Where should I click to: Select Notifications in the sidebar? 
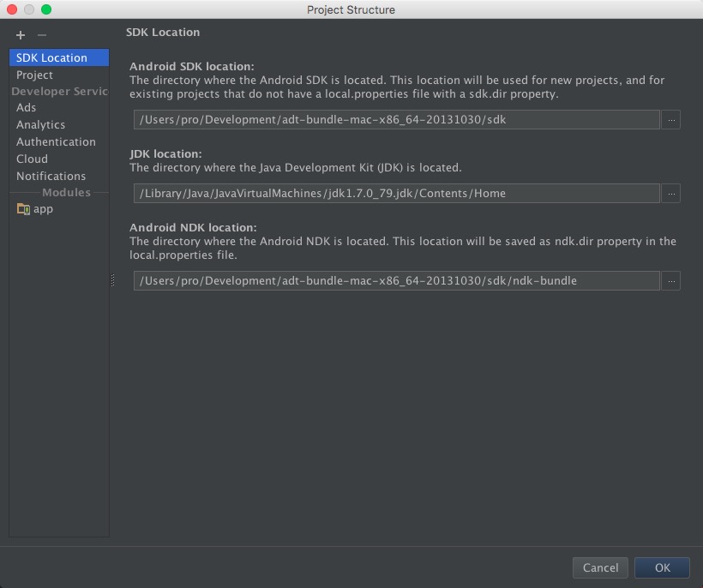[x=51, y=177]
